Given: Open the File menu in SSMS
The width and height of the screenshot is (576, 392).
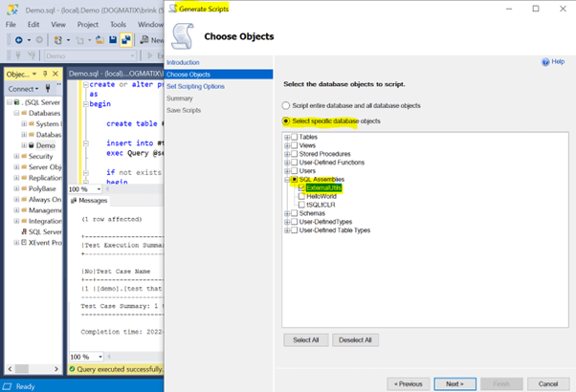Looking at the screenshot, I should coord(11,25).
